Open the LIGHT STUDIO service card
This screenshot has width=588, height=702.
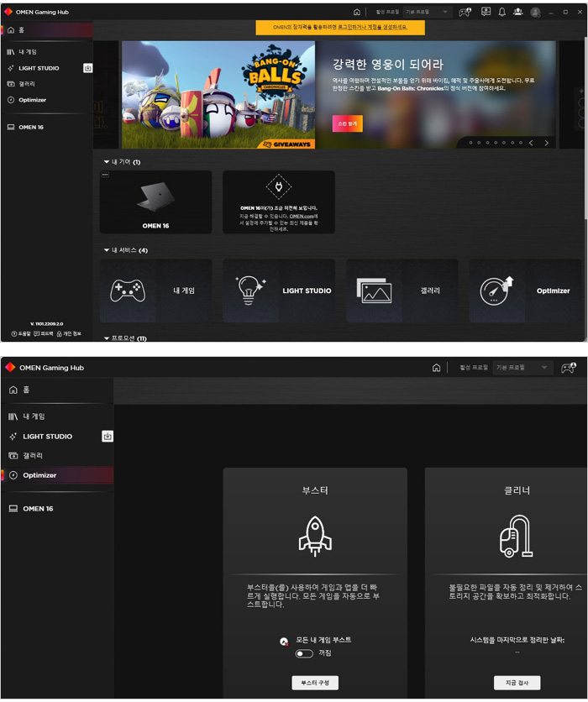click(279, 291)
